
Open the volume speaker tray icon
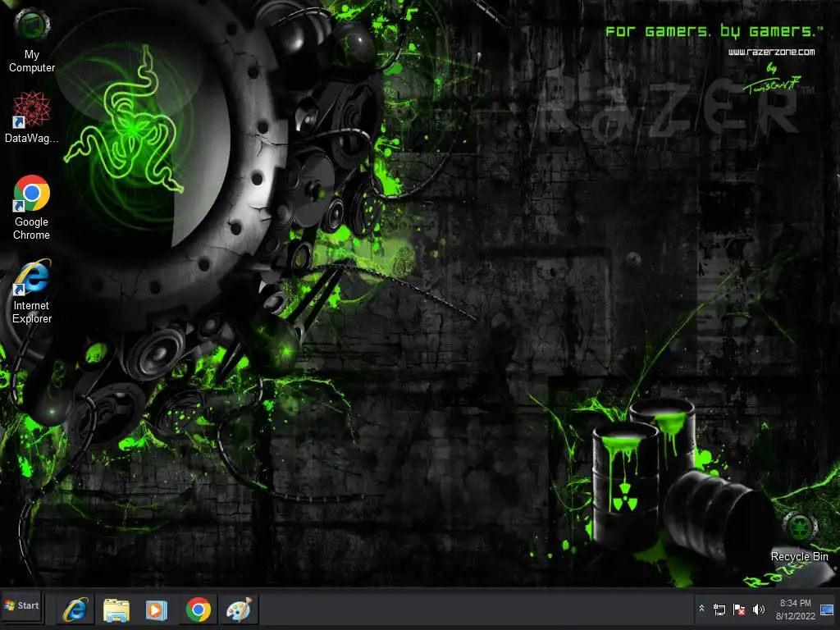click(x=759, y=609)
